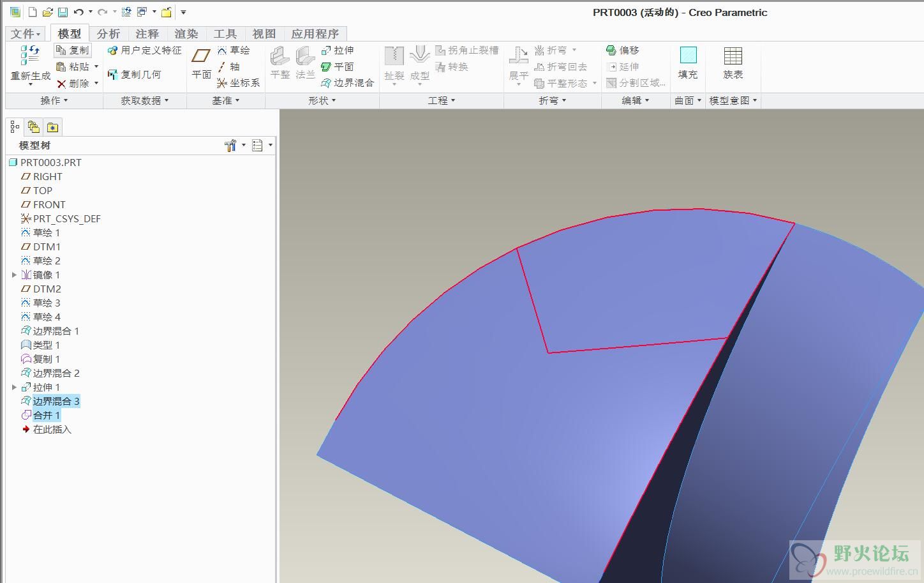This screenshot has height=583, width=924.
Task: Click the 重新生成 regenerate button
Action: pyautogui.click(x=31, y=64)
